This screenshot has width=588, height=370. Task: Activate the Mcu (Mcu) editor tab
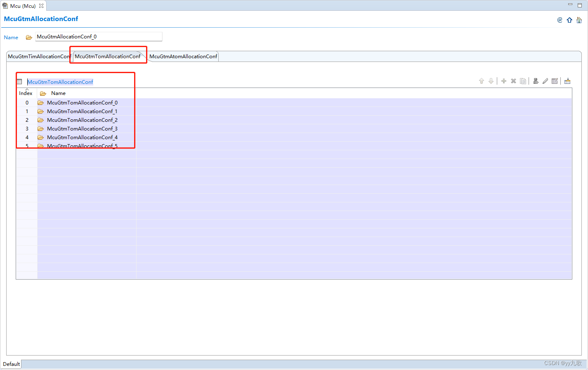[x=23, y=6]
